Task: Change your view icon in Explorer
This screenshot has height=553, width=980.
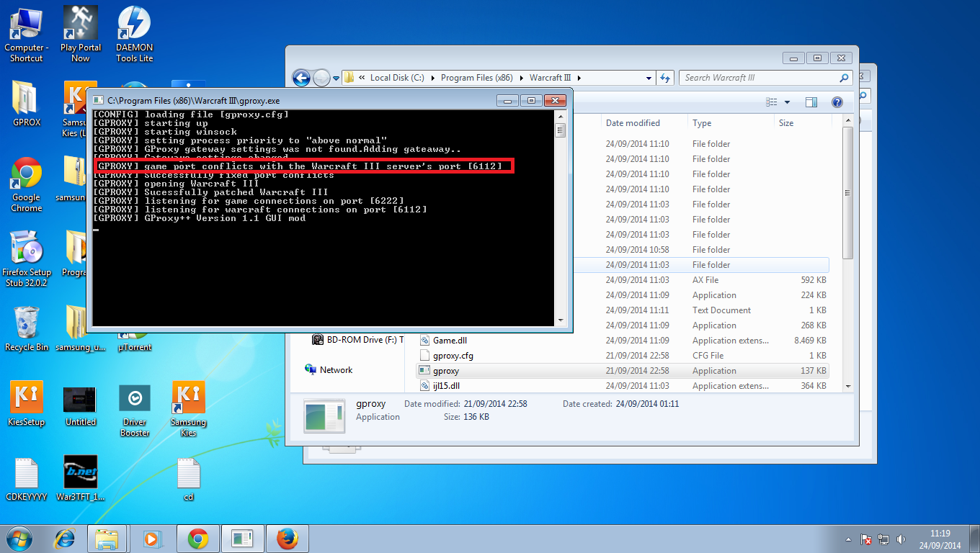Action: 772,102
